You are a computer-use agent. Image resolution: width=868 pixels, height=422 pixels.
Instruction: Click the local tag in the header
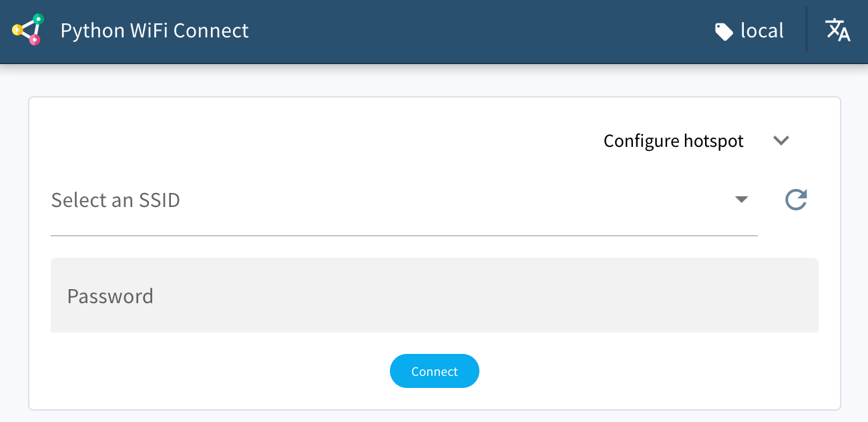coord(761,30)
